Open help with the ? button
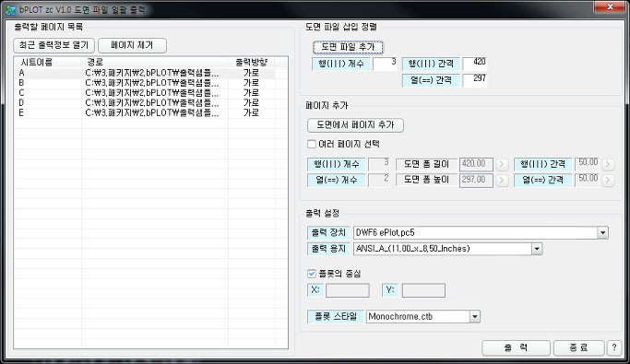 pos(614,347)
